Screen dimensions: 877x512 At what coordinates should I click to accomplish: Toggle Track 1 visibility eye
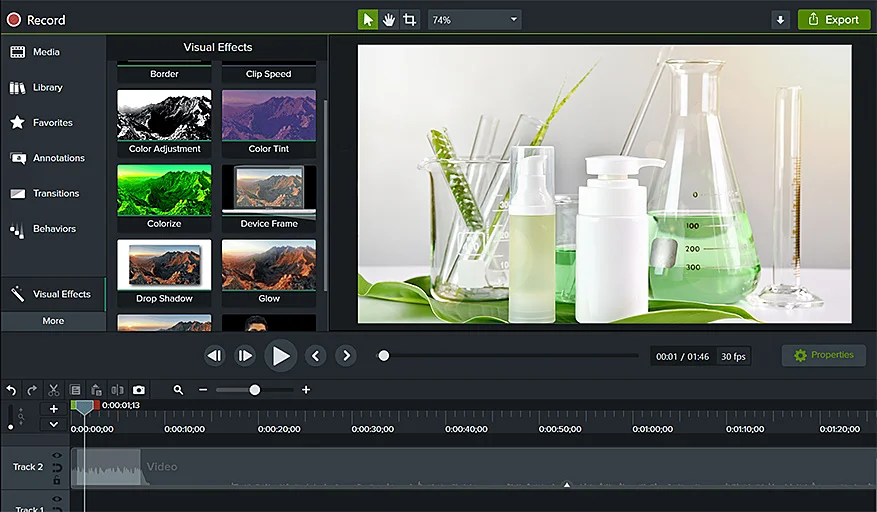pos(56,499)
